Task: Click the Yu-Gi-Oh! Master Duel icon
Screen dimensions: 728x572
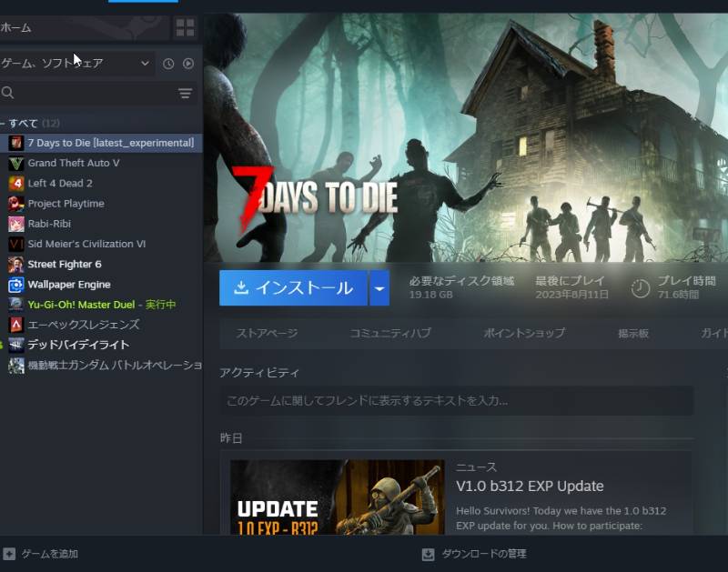Action: tap(15, 305)
